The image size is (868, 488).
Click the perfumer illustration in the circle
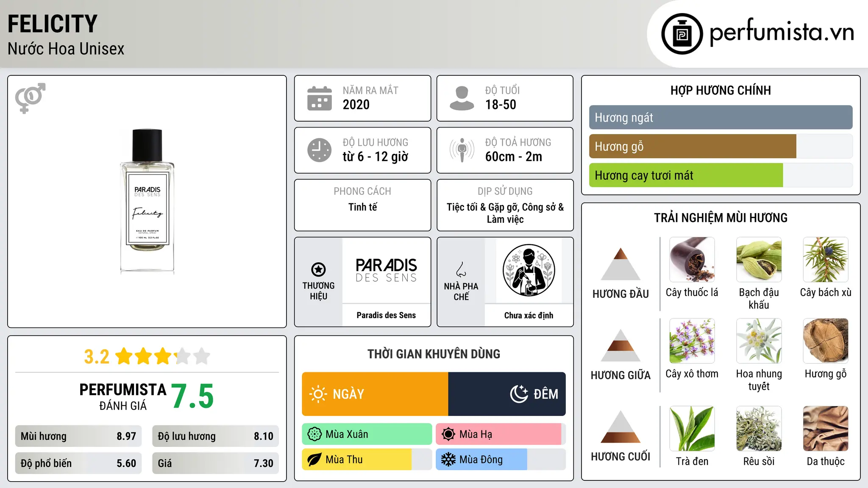[x=529, y=270]
